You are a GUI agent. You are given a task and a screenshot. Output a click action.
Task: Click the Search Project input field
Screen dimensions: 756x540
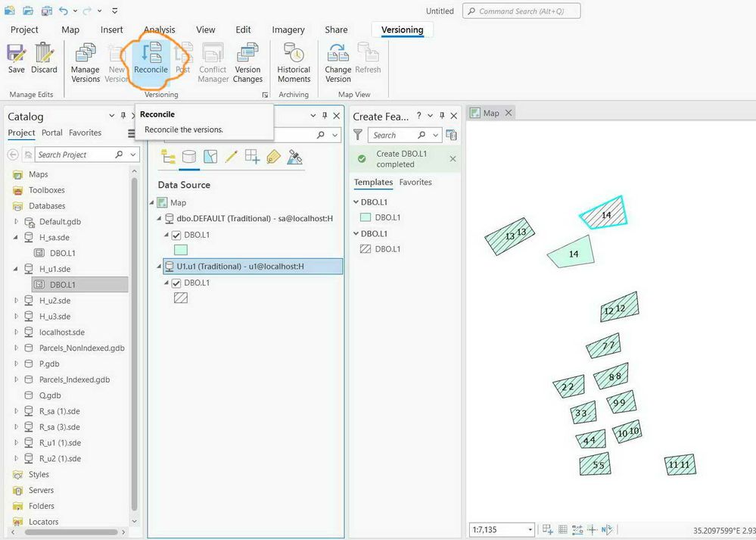click(x=75, y=155)
